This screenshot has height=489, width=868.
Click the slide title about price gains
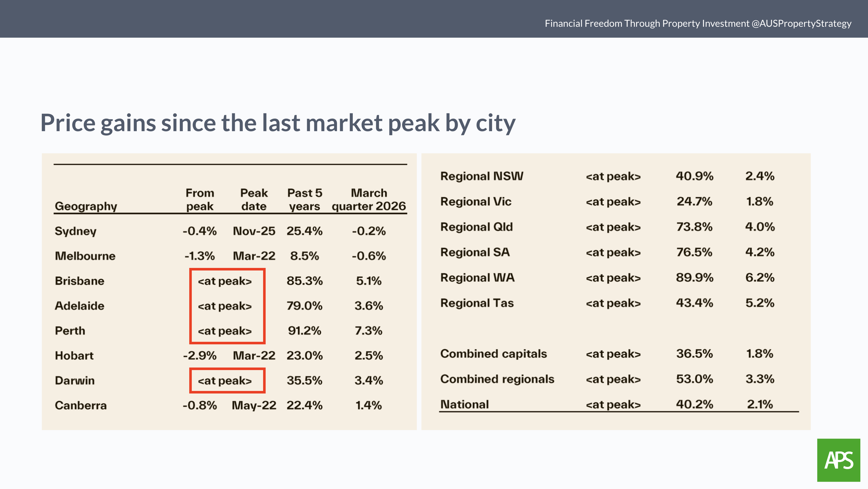click(278, 123)
